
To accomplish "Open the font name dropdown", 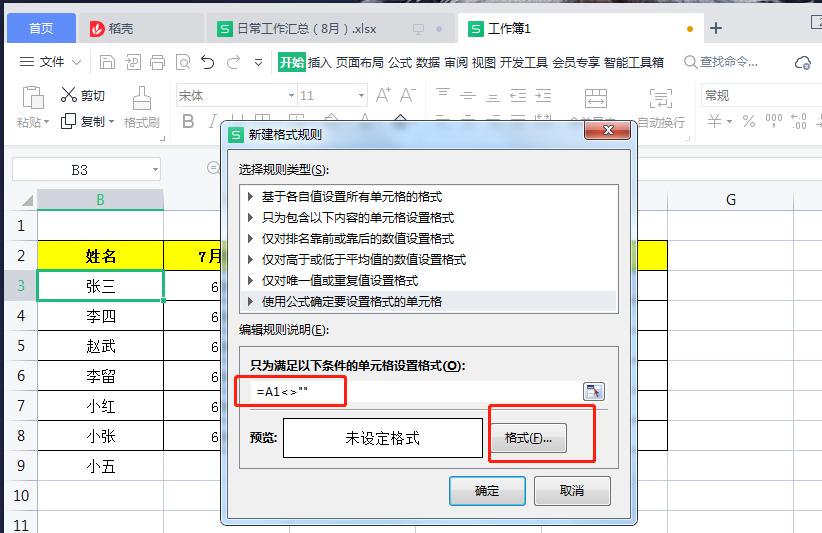I will point(291,95).
